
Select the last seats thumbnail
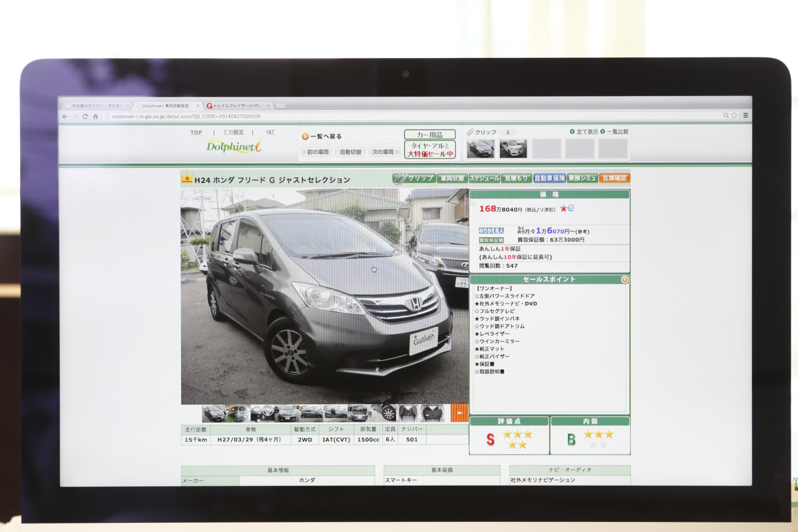tap(433, 413)
